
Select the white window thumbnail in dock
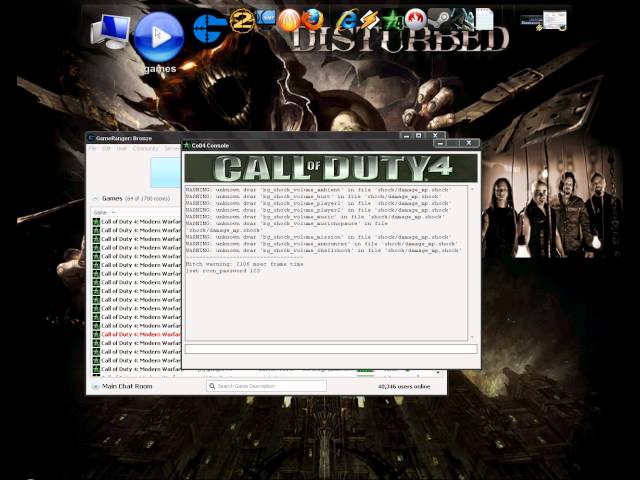point(555,20)
